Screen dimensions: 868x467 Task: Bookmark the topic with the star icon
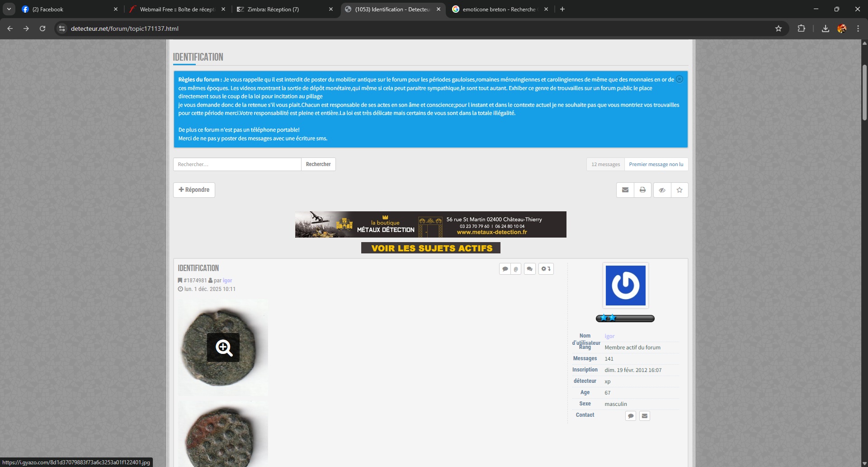(x=679, y=190)
